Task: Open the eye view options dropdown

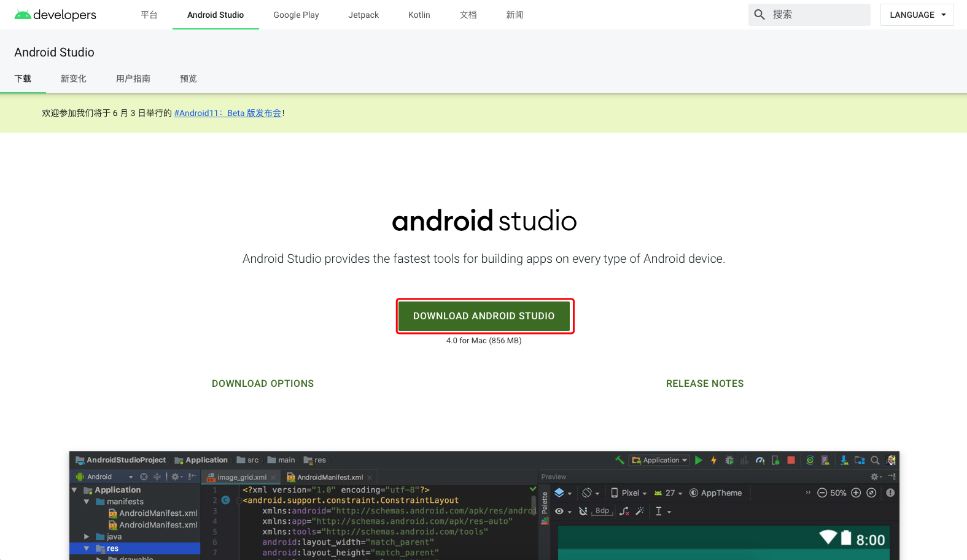Action: click(x=563, y=511)
